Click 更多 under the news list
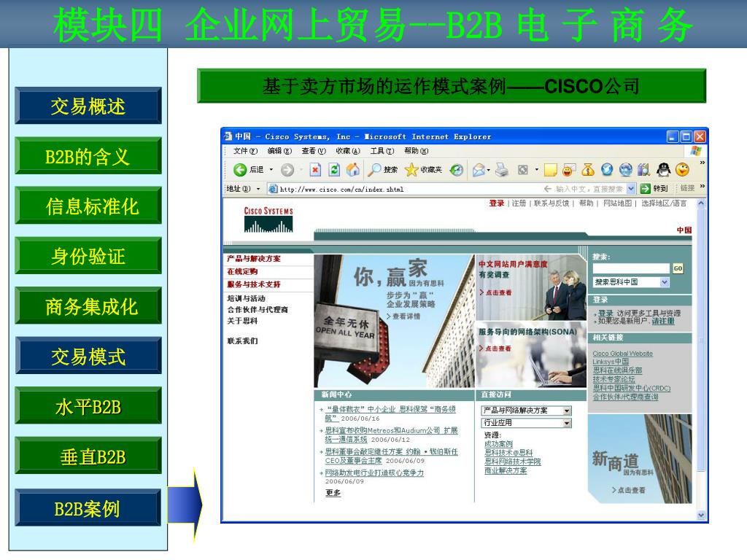Image resolution: width=747 pixels, height=560 pixels. tap(333, 493)
